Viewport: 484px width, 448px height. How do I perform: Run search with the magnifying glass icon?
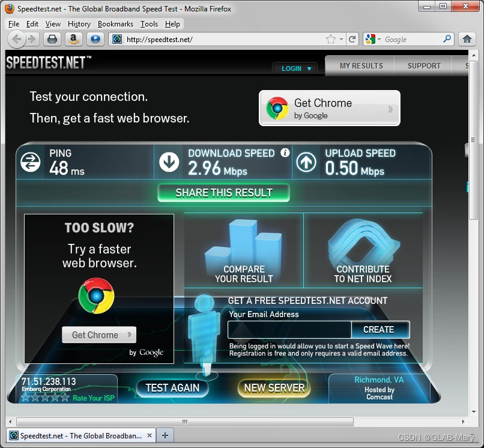[447, 39]
